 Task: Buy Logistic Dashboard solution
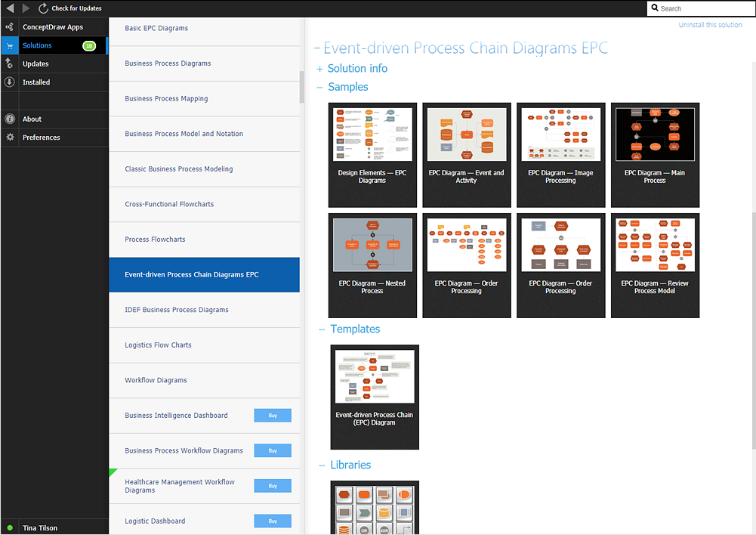click(x=273, y=521)
